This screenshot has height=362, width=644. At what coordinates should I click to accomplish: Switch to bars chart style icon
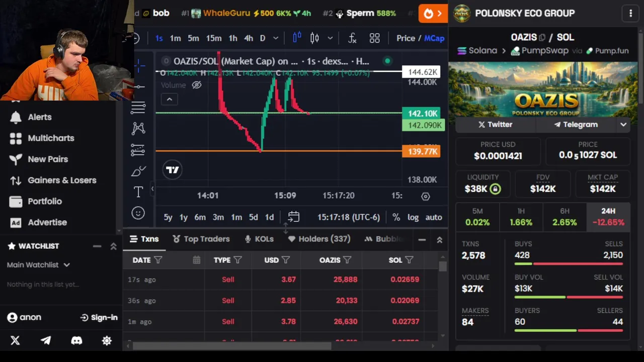[x=297, y=38]
